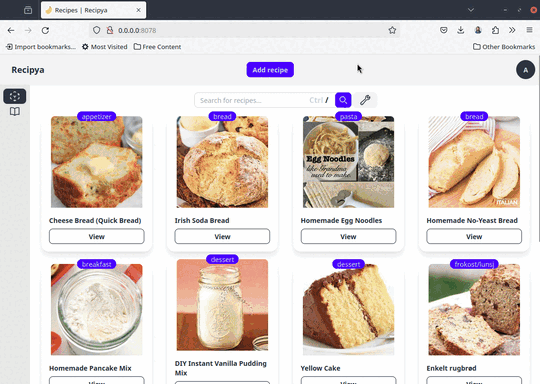
Task: Click the Recipya logo text
Action: 28,70
